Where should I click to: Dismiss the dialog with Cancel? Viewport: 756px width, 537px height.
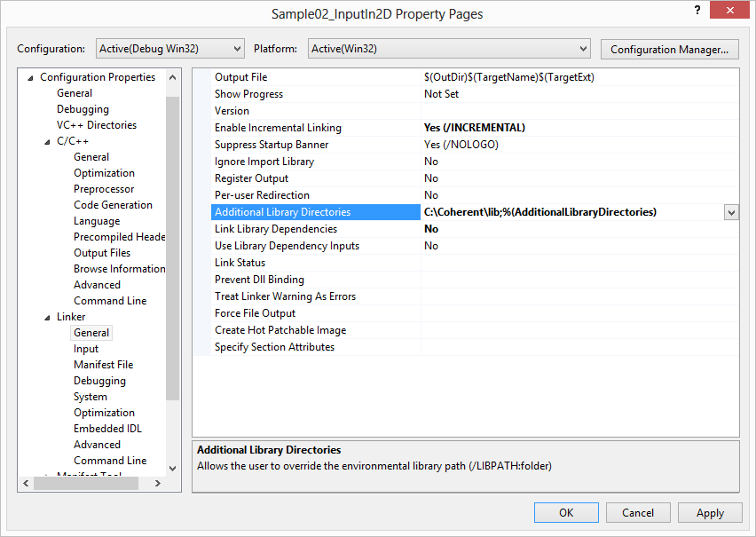click(x=638, y=512)
